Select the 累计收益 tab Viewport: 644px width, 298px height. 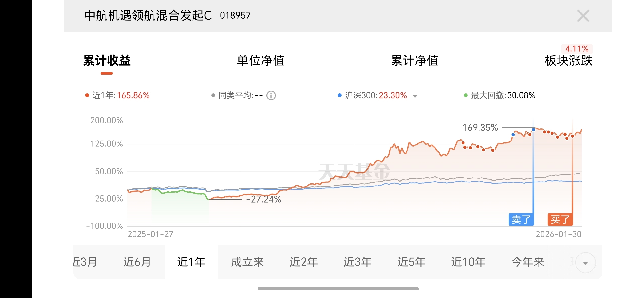tap(107, 61)
